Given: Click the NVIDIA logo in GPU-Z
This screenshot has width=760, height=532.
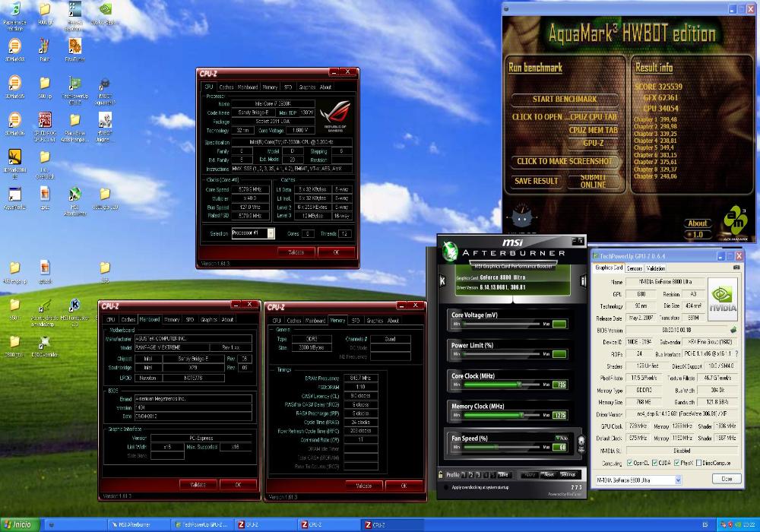Looking at the screenshot, I should (722, 299).
